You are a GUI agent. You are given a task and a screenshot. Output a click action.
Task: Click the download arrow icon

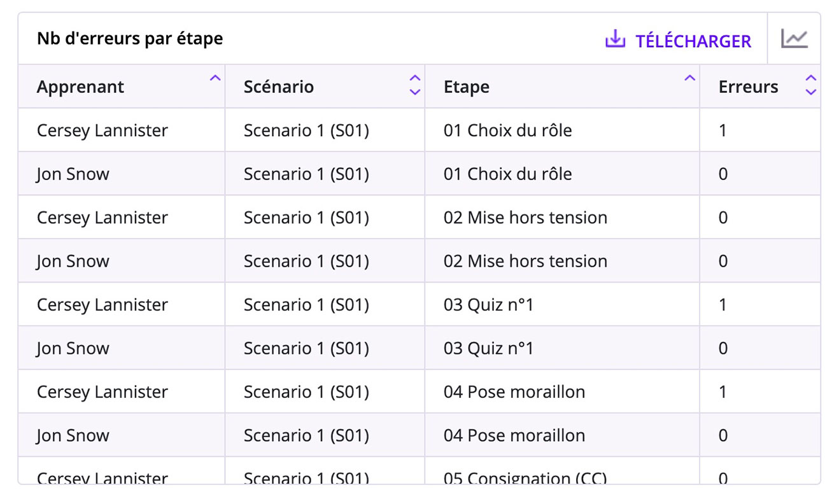click(x=614, y=39)
